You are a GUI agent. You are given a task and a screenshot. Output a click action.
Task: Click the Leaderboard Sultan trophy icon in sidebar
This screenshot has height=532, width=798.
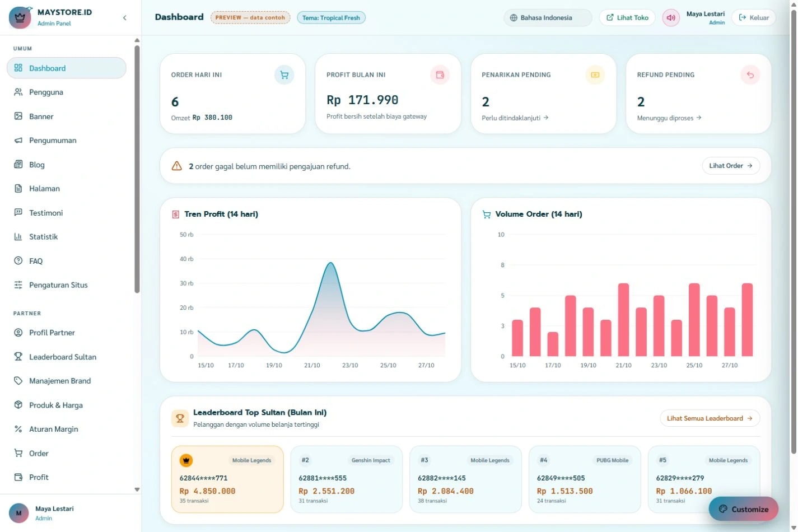pos(18,357)
